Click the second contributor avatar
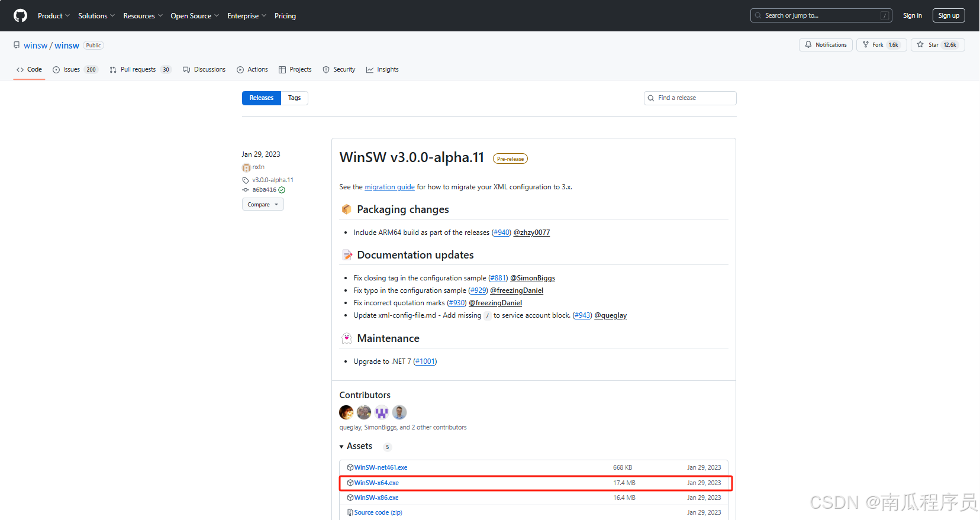 (x=364, y=412)
